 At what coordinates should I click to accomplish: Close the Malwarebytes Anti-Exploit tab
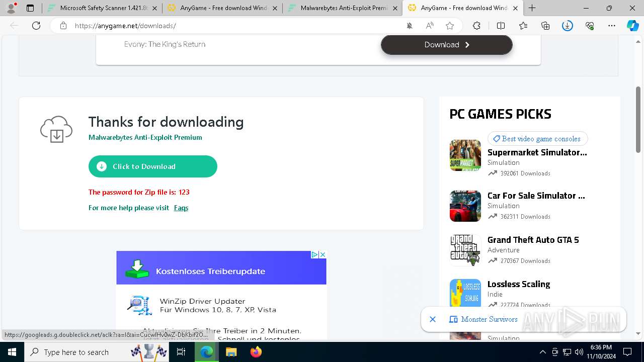point(395,8)
